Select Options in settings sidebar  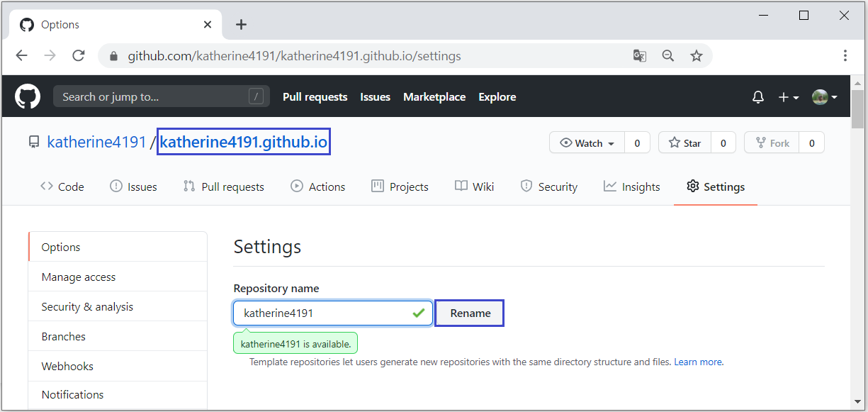click(x=118, y=247)
